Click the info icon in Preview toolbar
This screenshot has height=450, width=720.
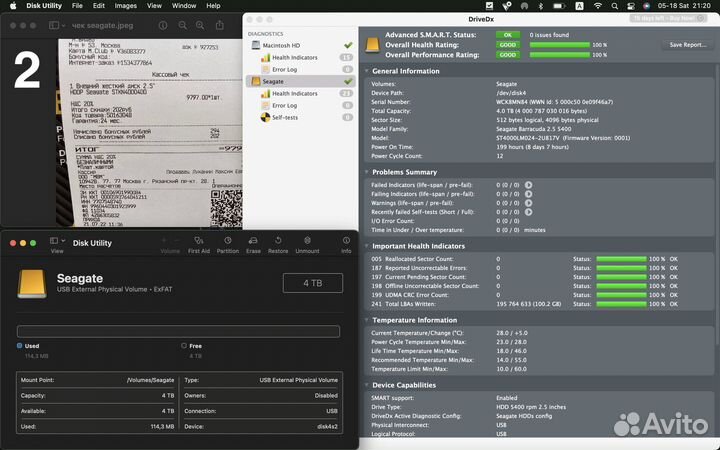163,25
